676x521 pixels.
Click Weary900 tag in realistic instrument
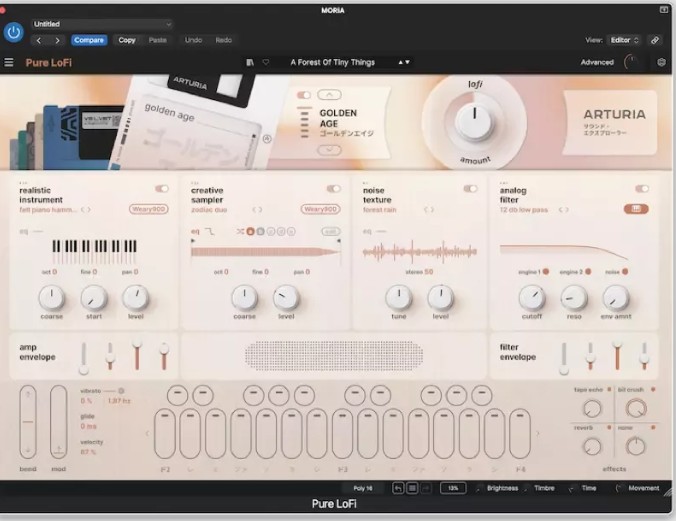148,209
